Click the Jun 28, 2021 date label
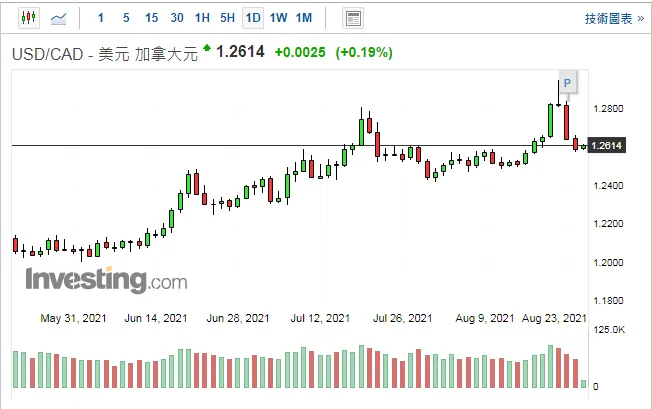 click(x=238, y=318)
